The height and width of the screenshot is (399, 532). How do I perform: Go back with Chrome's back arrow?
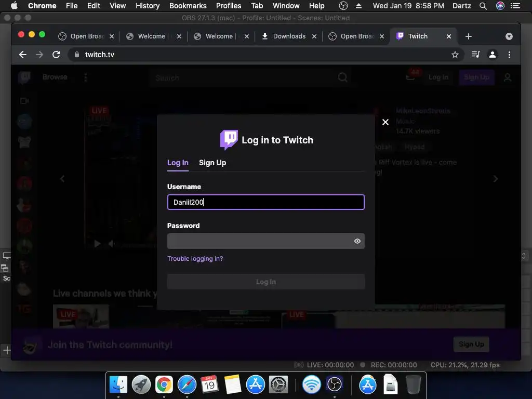[23, 55]
